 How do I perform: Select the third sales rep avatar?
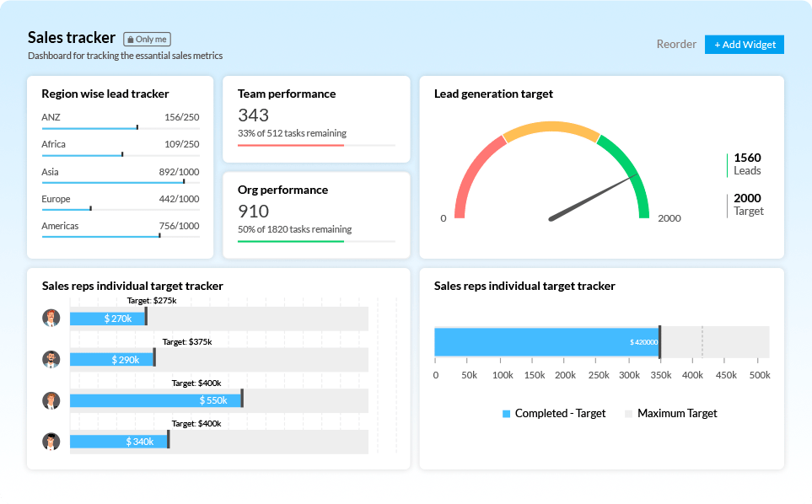51,400
